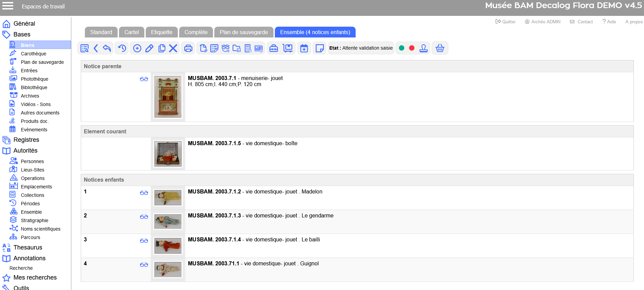Delete the record with X icon

[173, 48]
